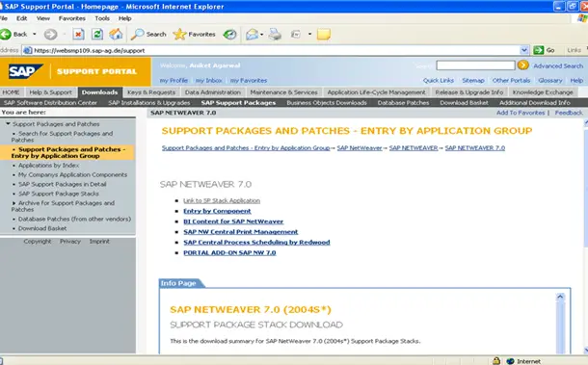
Task: Refresh the page with the green arrows icon
Action: pos(97,34)
